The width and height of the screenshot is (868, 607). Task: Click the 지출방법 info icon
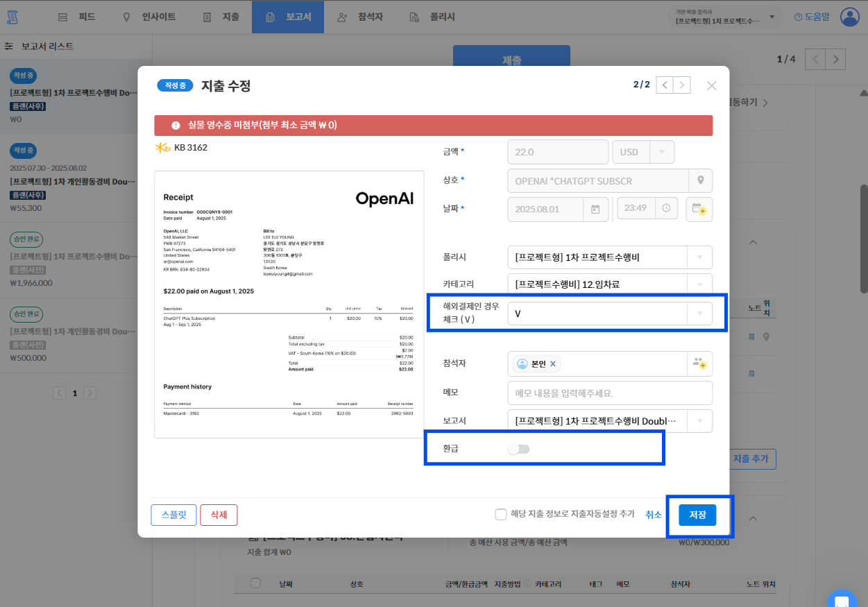(x=528, y=584)
